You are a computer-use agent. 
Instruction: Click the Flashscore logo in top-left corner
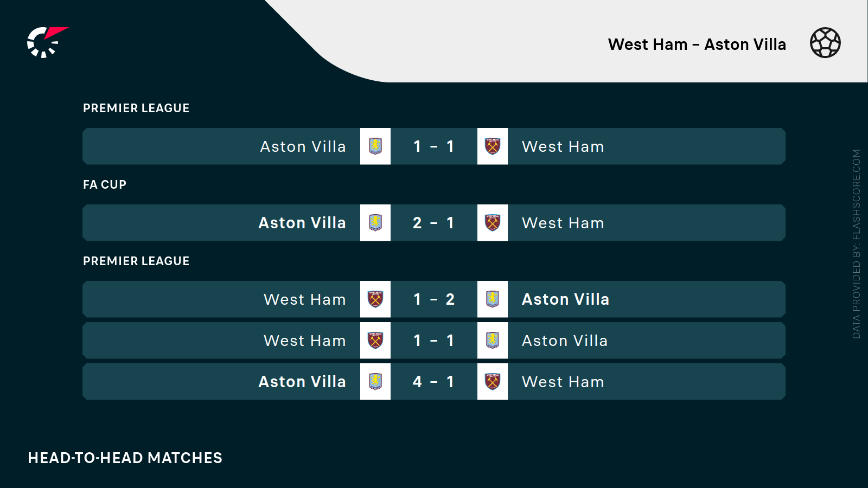click(47, 42)
